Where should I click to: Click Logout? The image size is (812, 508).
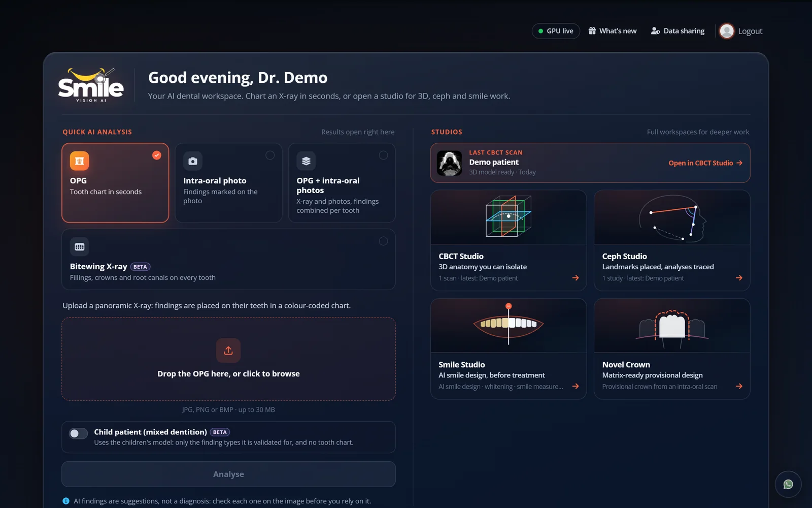coord(750,31)
